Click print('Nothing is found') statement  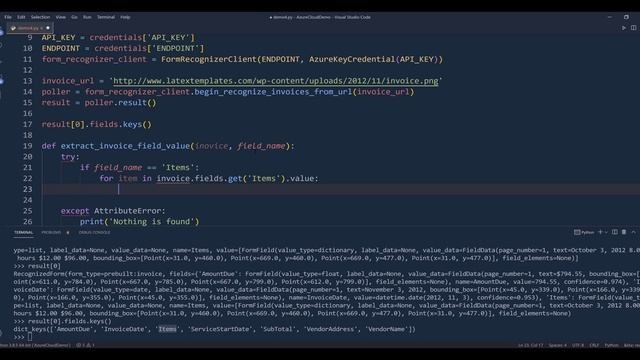click(x=140, y=221)
